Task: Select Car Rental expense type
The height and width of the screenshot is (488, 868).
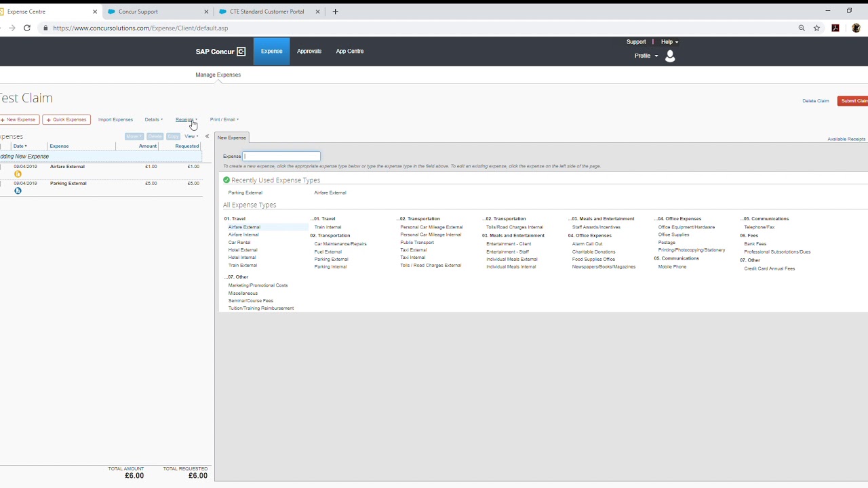Action: coord(239,243)
